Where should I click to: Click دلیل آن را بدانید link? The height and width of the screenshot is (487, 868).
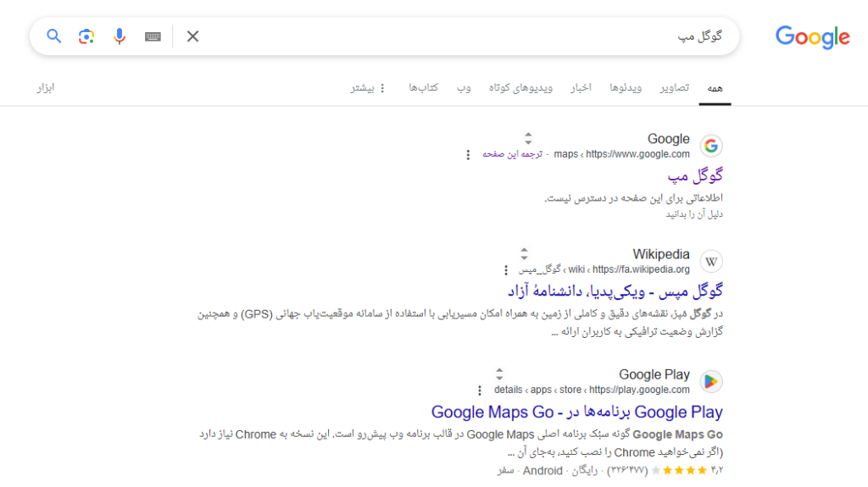(694, 213)
